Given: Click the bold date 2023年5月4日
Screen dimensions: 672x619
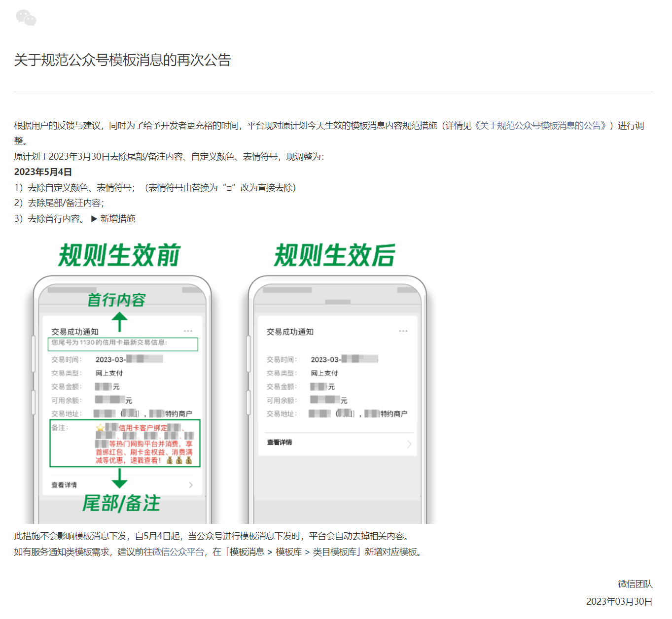Looking at the screenshot, I should (43, 172).
